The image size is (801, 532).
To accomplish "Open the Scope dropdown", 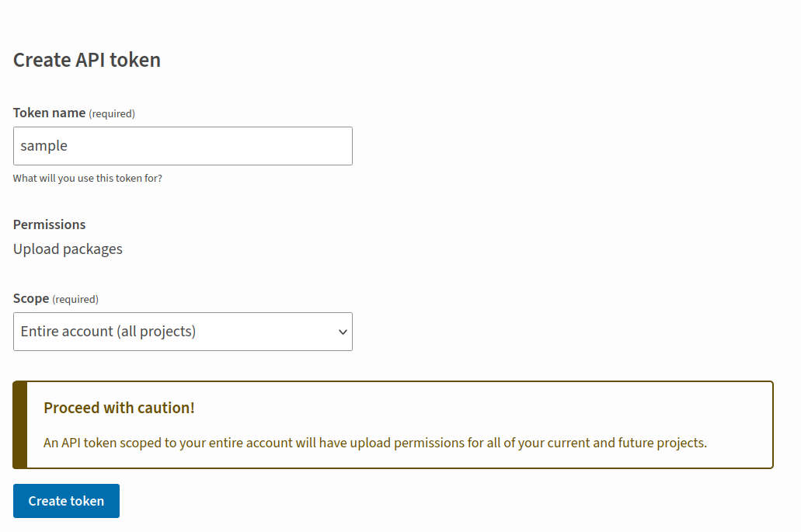I will (183, 332).
